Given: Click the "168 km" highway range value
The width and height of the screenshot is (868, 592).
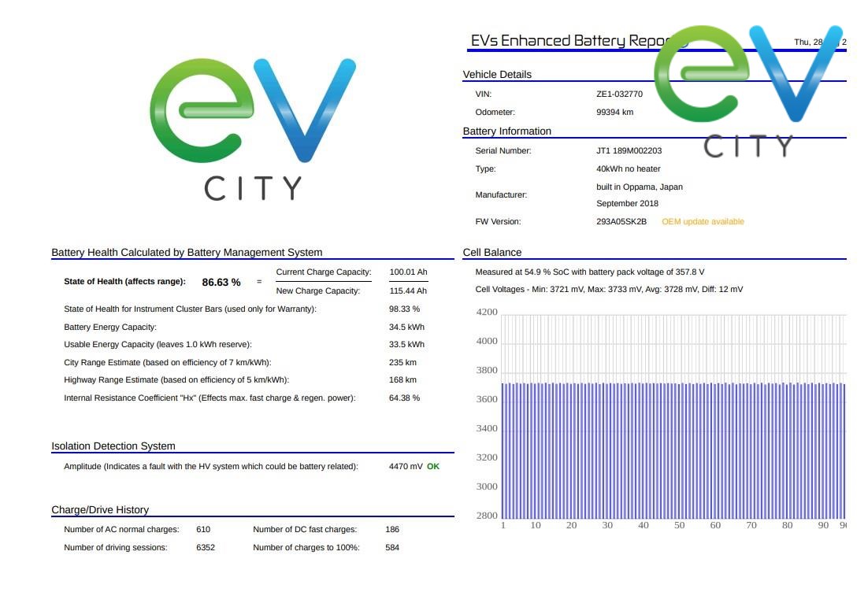Looking at the screenshot, I should (x=403, y=380).
